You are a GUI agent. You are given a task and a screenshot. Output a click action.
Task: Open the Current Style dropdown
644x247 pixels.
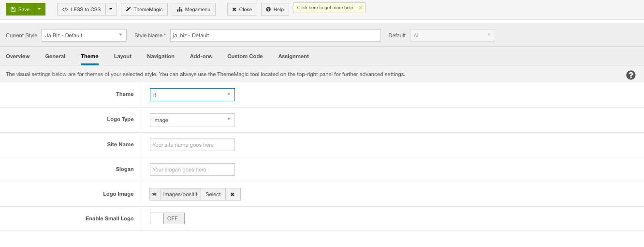pyautogui.click(x=84, y=35)
